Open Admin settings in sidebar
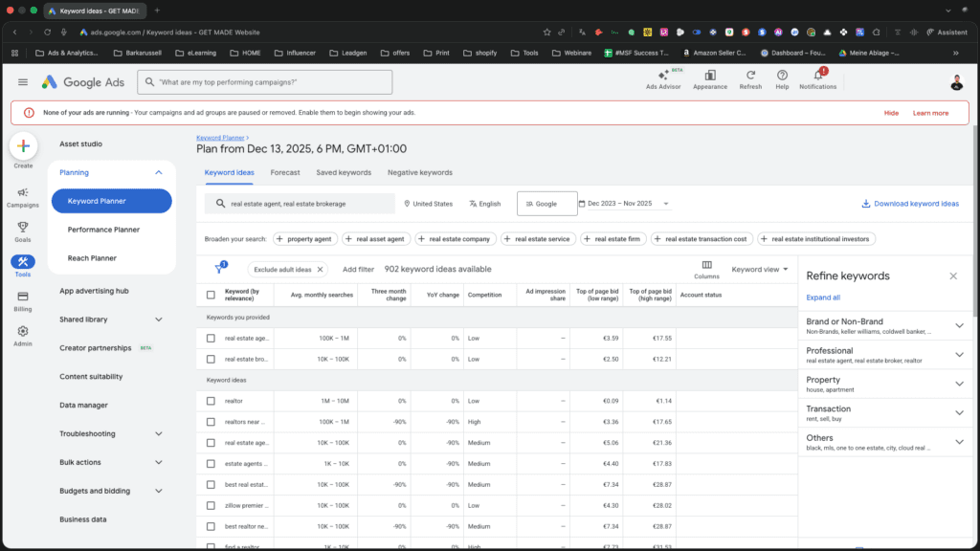 point(23,336)
